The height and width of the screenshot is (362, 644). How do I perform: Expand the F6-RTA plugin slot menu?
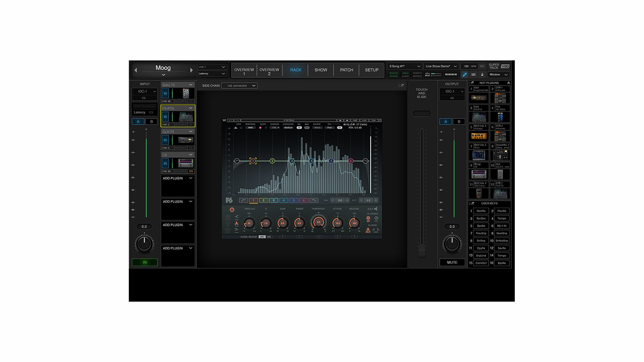coord(190,108)
